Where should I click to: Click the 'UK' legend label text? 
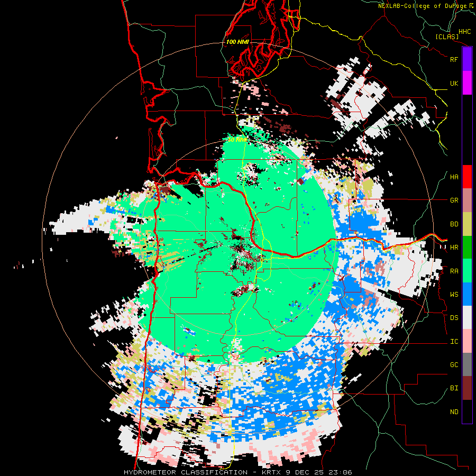[x=454, y=83]
